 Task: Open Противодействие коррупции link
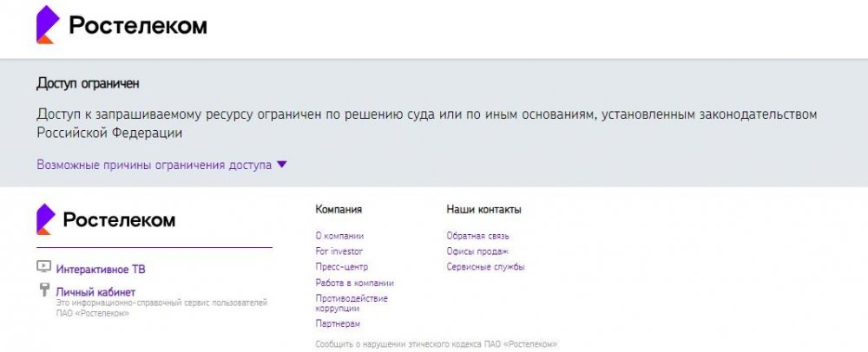pos(351,303)
